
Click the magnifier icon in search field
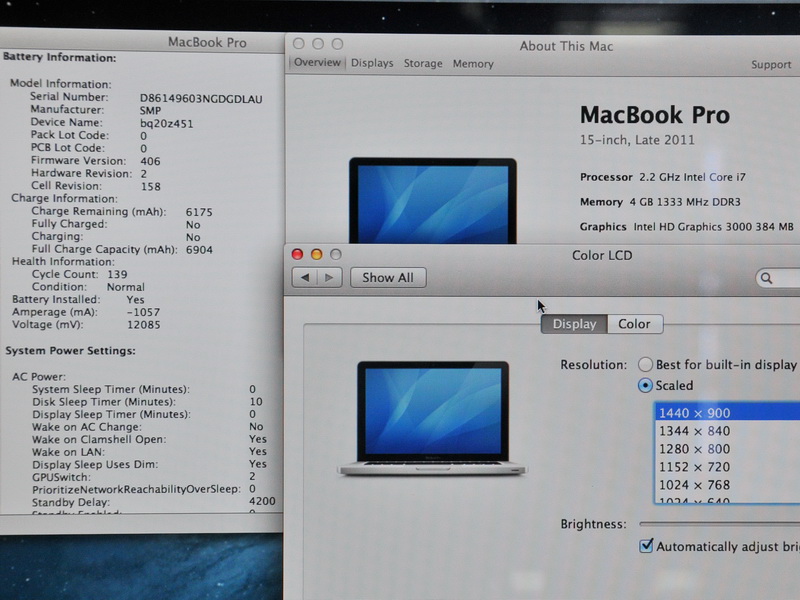766,278
